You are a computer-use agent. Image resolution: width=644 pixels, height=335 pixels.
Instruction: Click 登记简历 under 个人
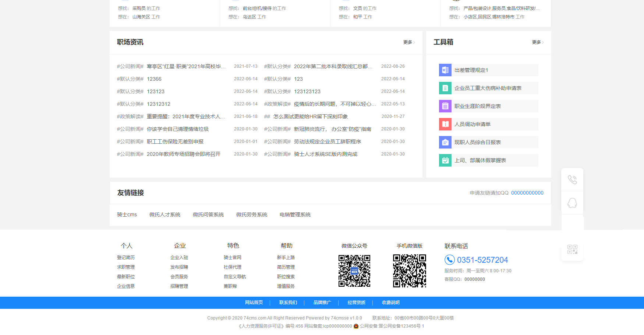pyautogui.click(x=126, y=258)
